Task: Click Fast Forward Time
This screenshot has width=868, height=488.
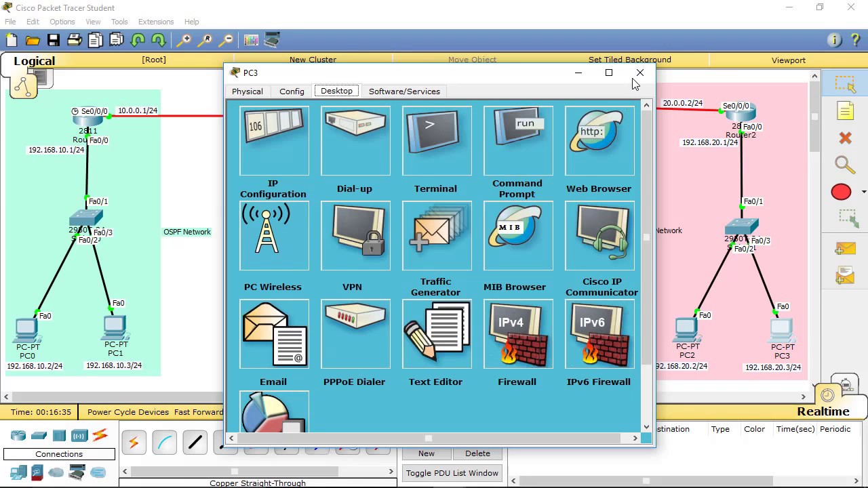Action: click(198, 412)
